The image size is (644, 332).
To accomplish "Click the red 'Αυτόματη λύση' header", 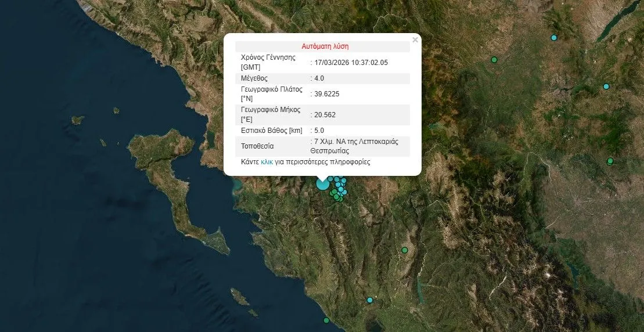I will 325,46.
